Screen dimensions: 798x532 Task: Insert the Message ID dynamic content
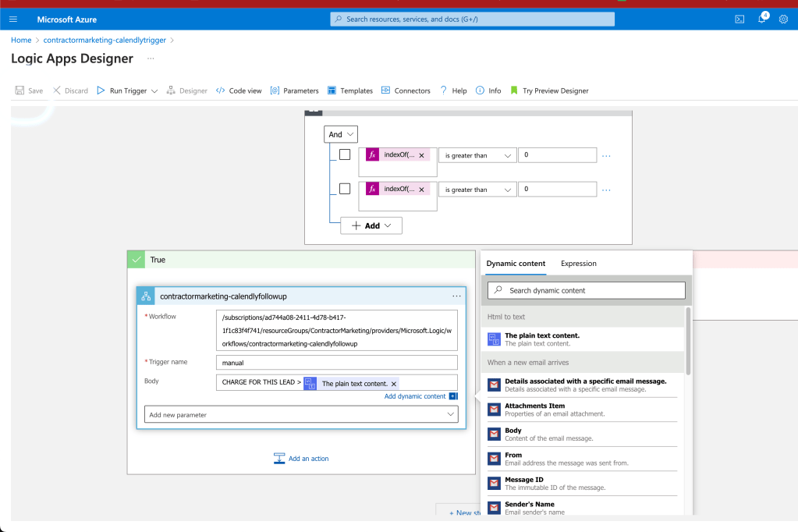point(582,483)
